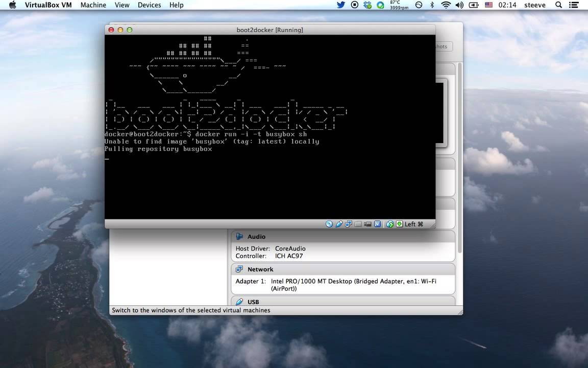Toggle fullscreen with the green zoom button
588x368 pixels.
coord(129,30)
